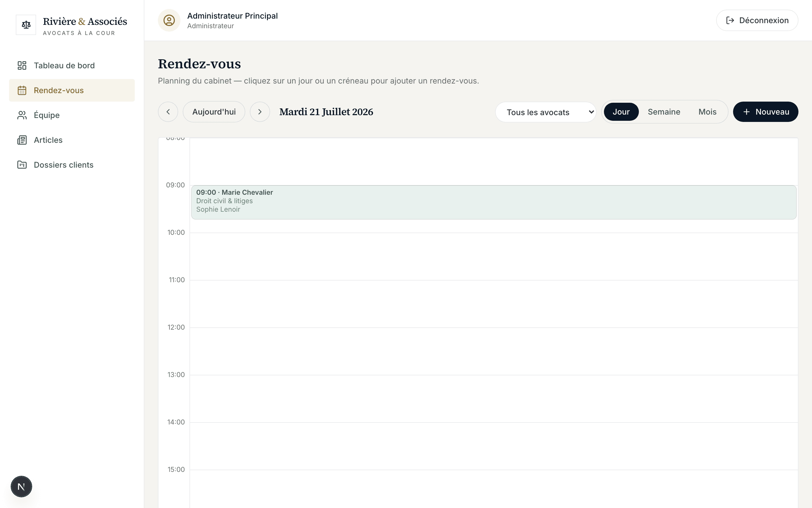
Task: Click the AVOCATS À LA COUR tagline
Action: click(x=79, y=33)
